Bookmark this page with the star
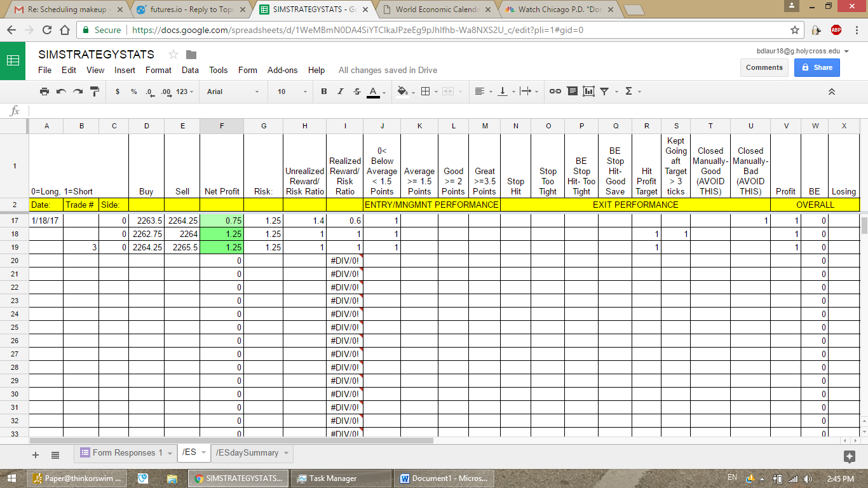 click(795, 30)
